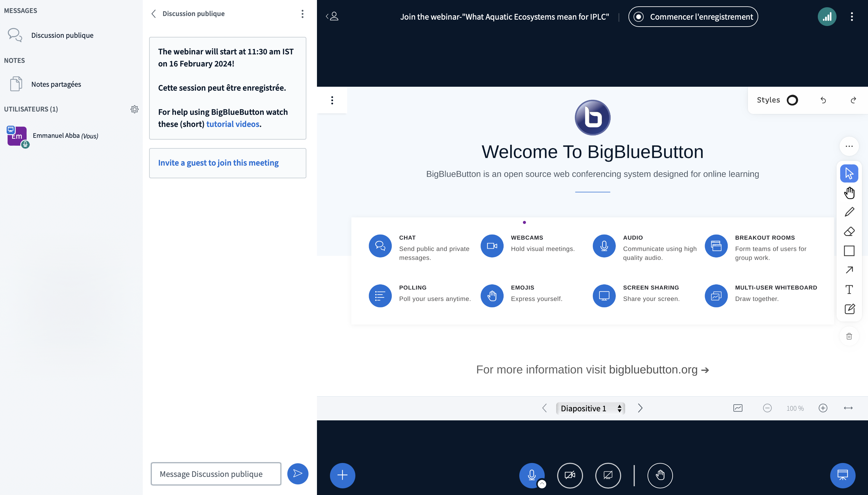
Task: Open the plus actions menu
Action: point(342,475)
